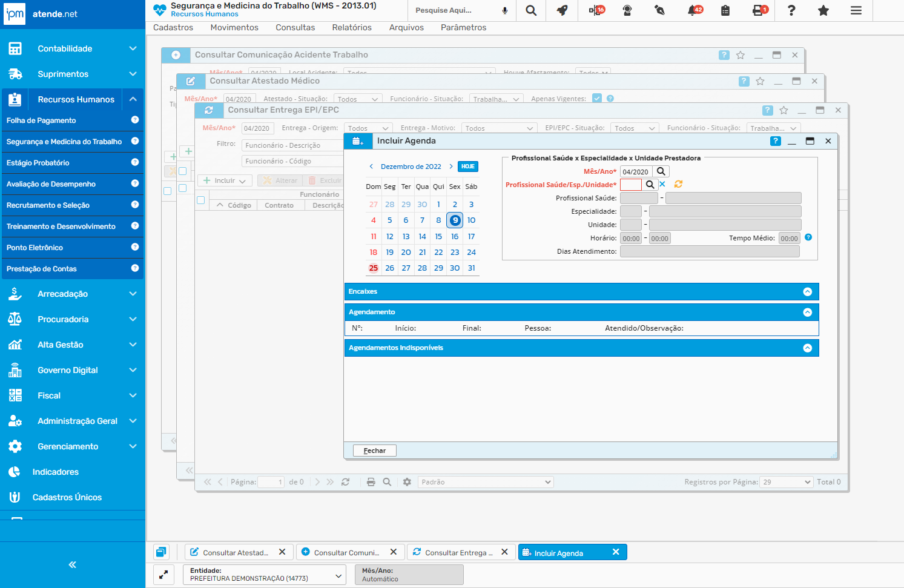The width and height of the screenshot is (904, 588).
Task: Clear the Profissional Saúde field with X icon
Action: 662,184
